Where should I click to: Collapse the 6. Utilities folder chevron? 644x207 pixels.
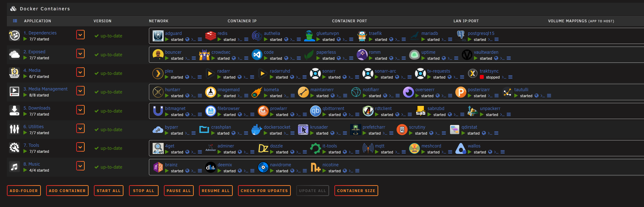click(80, 129)
